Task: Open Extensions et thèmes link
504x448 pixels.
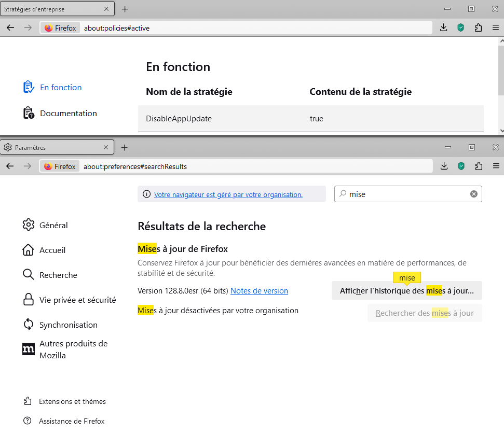Action: 64,401
